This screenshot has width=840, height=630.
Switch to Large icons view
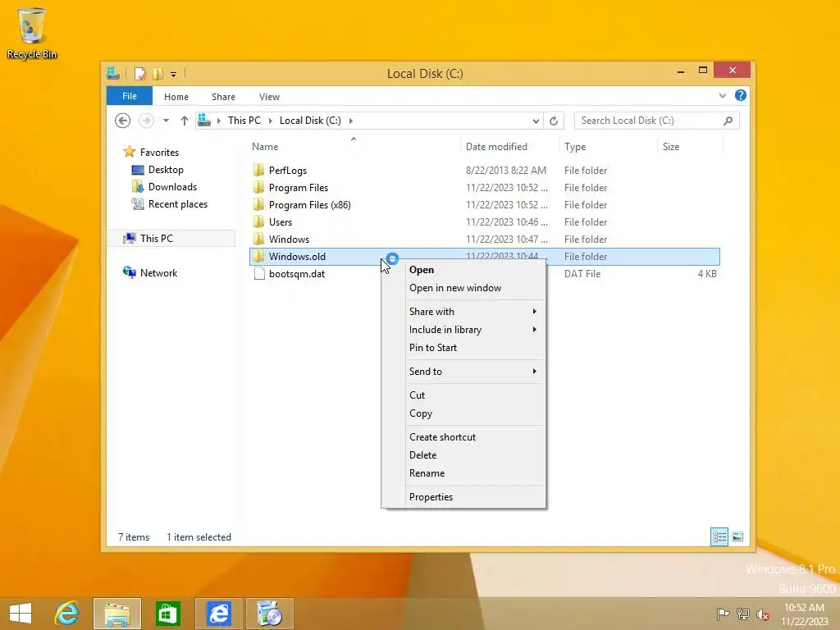(x=737, y=536)
